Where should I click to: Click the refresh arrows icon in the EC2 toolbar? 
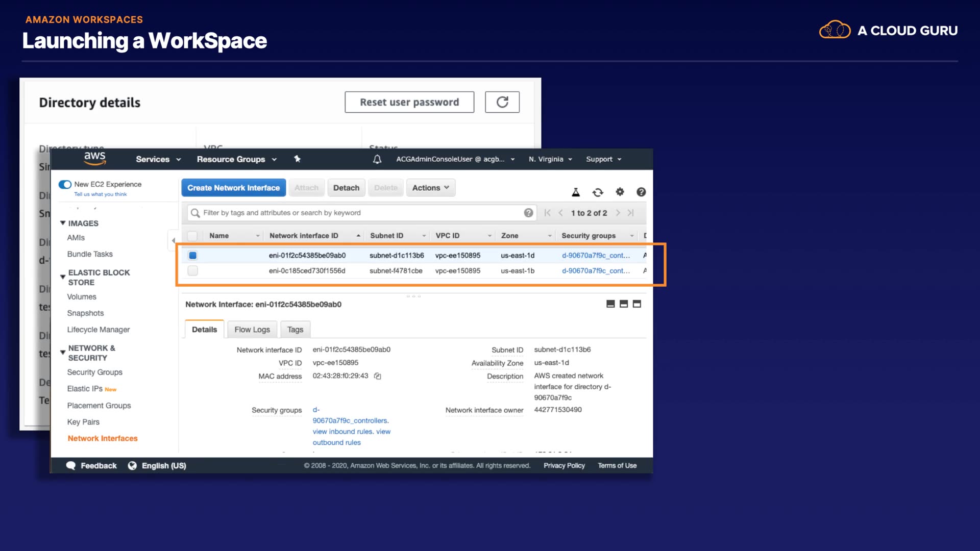598,192
